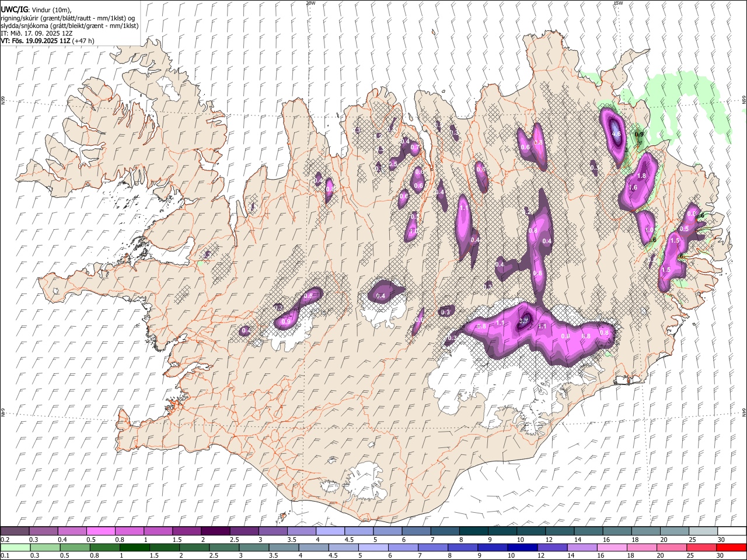
Task: Click the 'rigning/skúrir' legend description line
Action: tap(68, 18)
